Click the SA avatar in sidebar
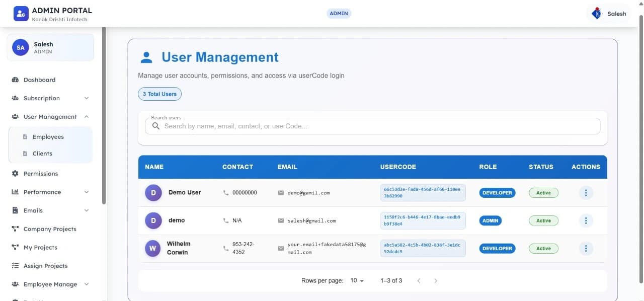644x301 pixels. coord(20,48)
